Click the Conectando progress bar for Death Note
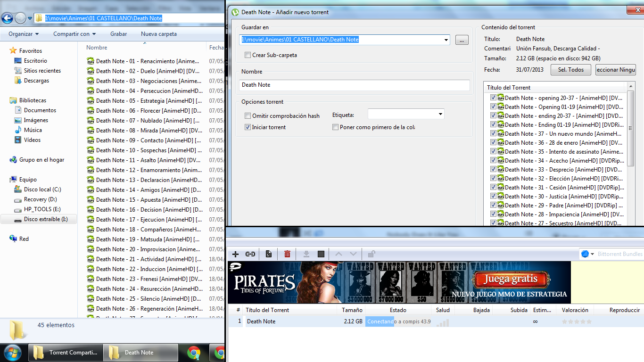Viewport: 644px width, 362px height. pos(398,321)
